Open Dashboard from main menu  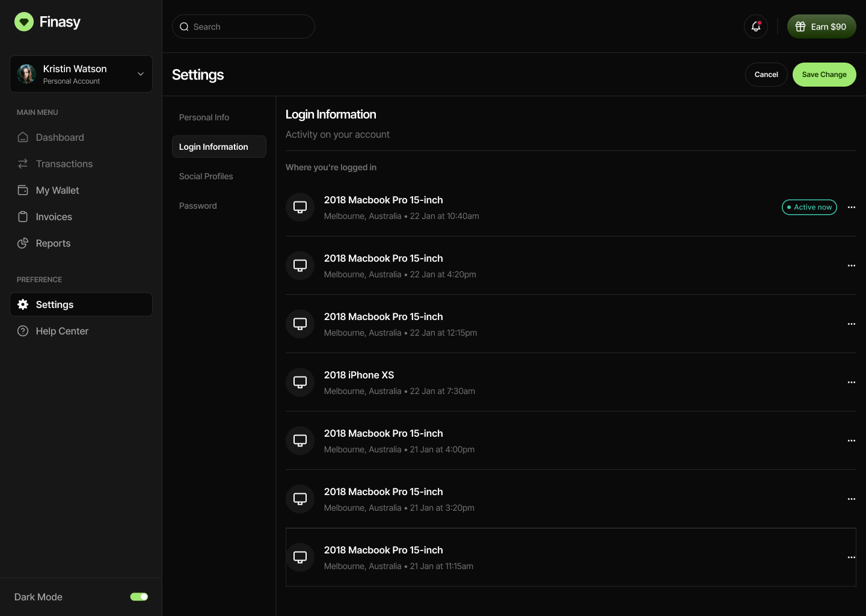(x=81, y=137)
